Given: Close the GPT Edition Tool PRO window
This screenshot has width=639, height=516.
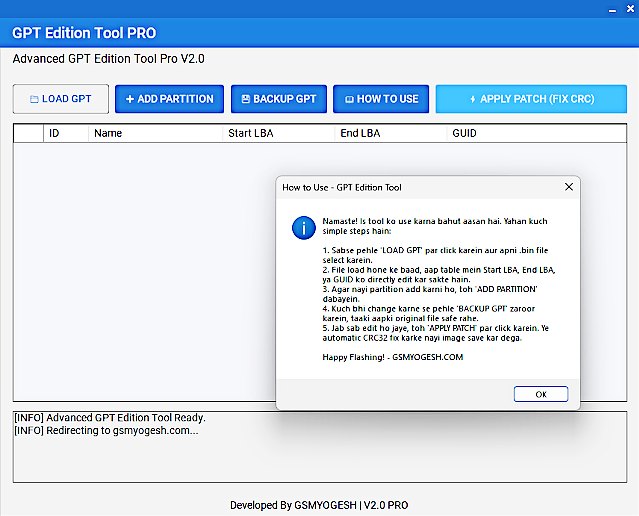Looking at the screenshot, I should click(x=630, y=10).
